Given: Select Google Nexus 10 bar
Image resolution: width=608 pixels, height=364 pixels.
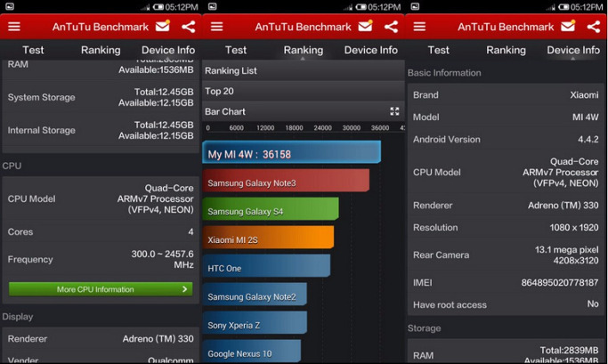Looking at the screenshot, I should [252, 352].
